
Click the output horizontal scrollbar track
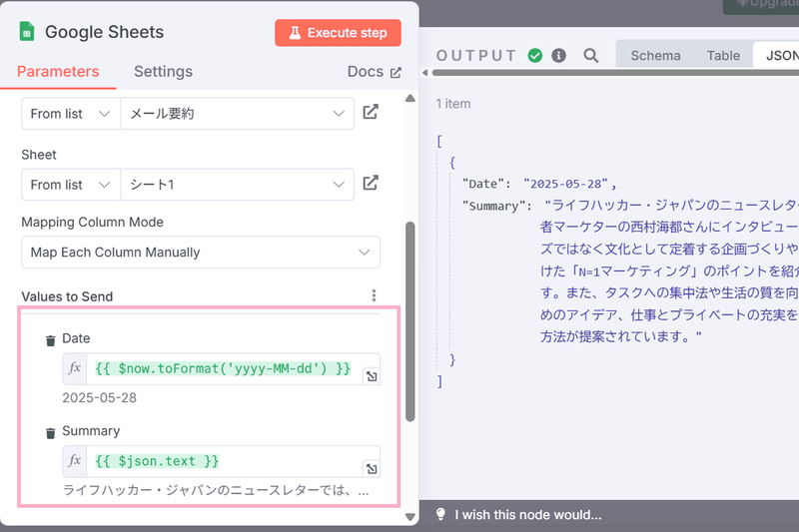(615, 73)
